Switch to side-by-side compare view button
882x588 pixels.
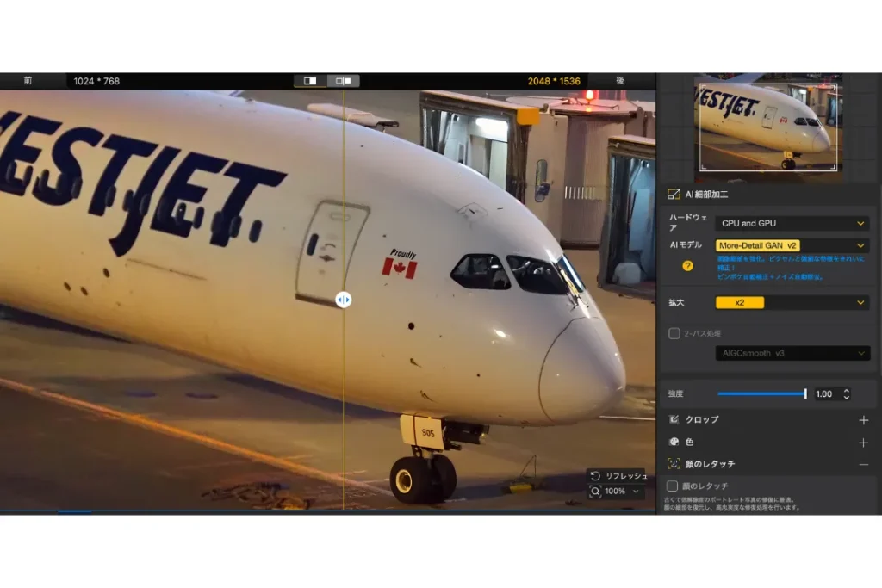click(x=343, y=81)
